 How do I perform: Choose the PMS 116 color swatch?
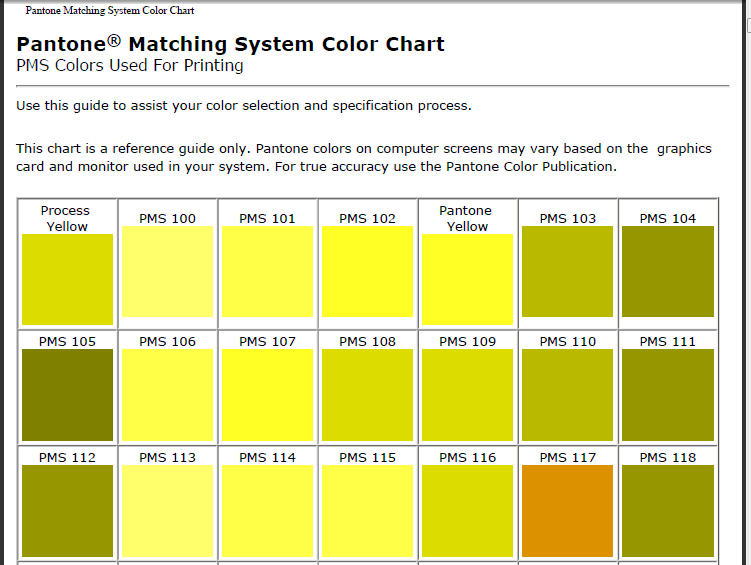(x=467, y=511)
